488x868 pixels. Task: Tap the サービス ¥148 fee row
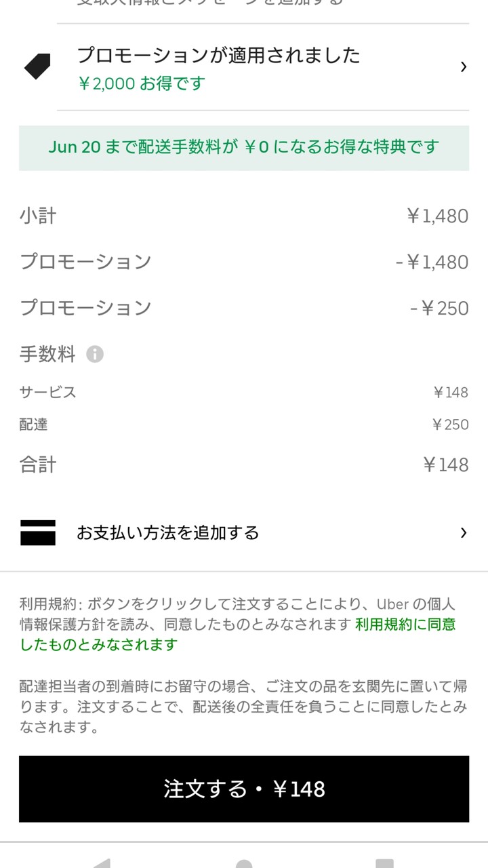pyautogui.click(x=244, y=392)
